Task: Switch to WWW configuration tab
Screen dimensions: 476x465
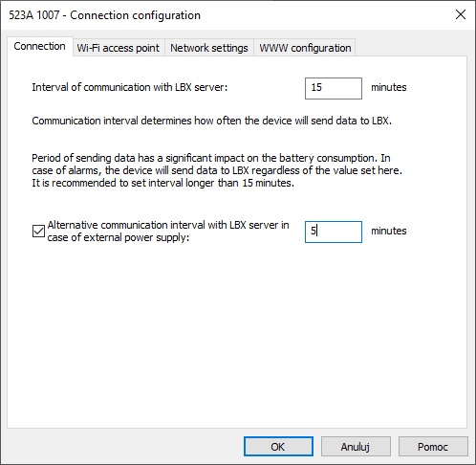Action: [x=305, y=48]
